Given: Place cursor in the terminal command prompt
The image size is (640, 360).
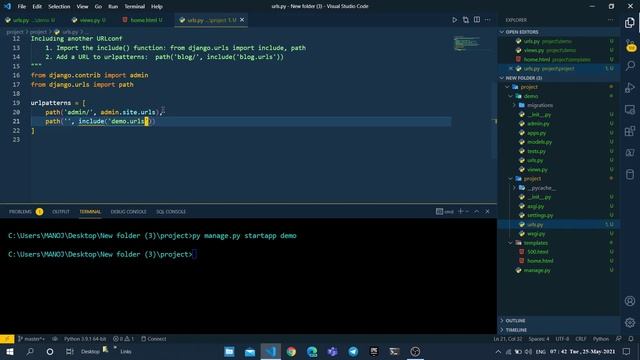Looking at the screenshot, I should [195, 254].
